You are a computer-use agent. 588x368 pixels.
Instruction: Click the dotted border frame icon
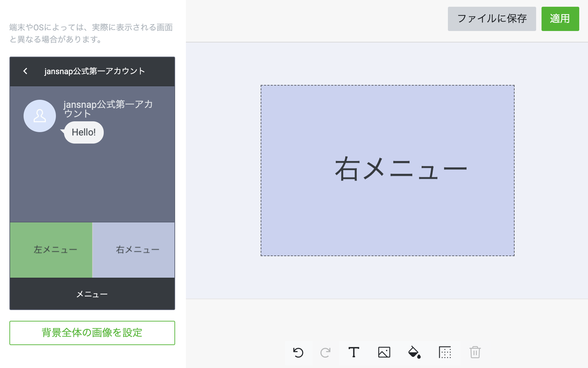point(445,352)
